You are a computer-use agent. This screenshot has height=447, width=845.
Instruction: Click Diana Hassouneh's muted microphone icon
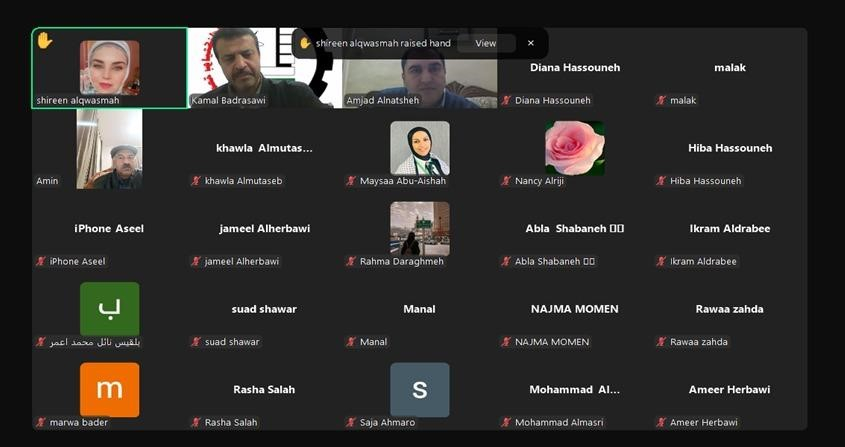[506, 100]
